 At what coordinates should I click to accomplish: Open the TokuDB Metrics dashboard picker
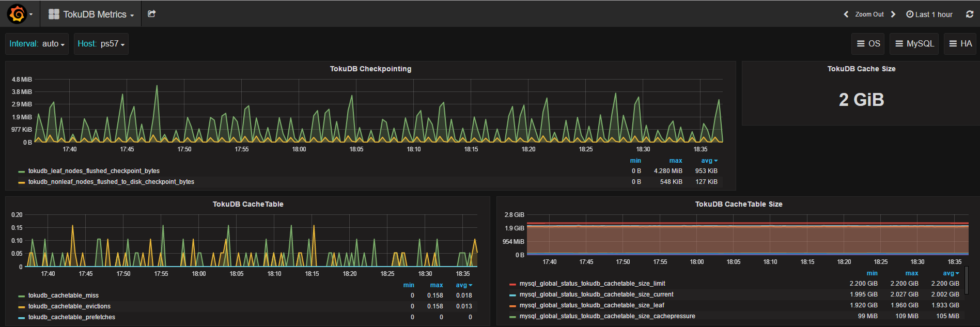pos(98,14)
